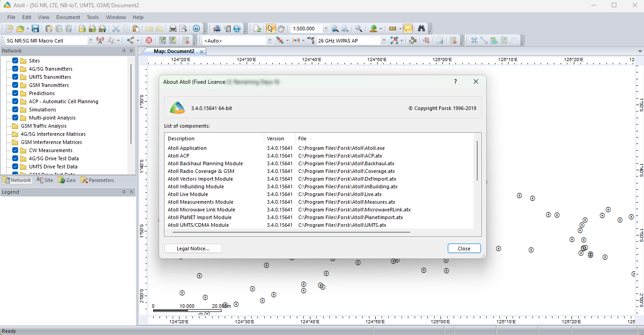Open the Document menu
644x335 pixels.
click(x=68, y=17)
